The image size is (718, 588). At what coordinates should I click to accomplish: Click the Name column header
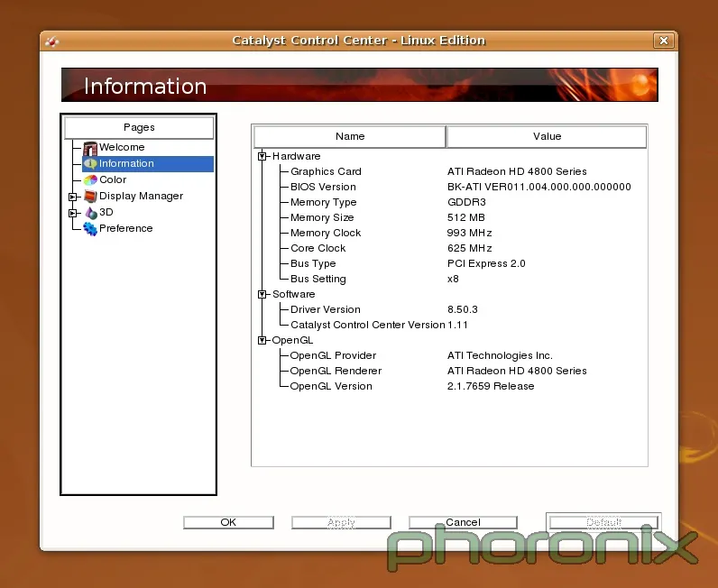pos(350,136)
